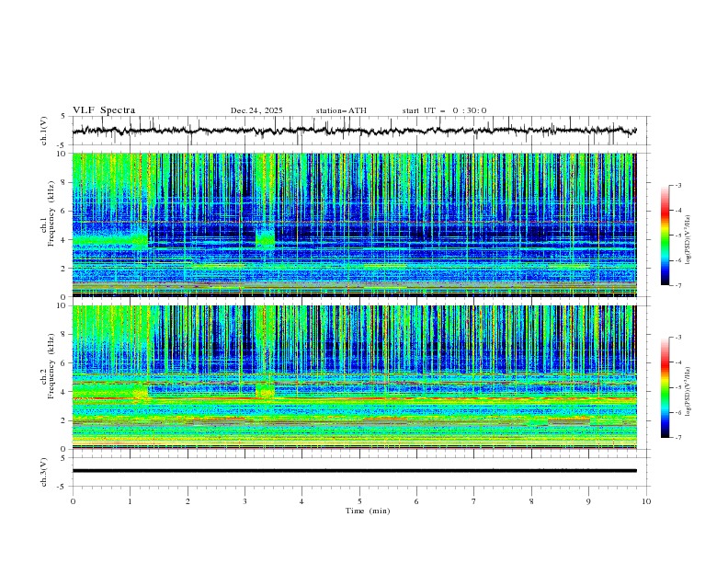Click the ch.1 spectrogram color bar
The width and height of the screenshot is (728, 563).
pos(665,236)
